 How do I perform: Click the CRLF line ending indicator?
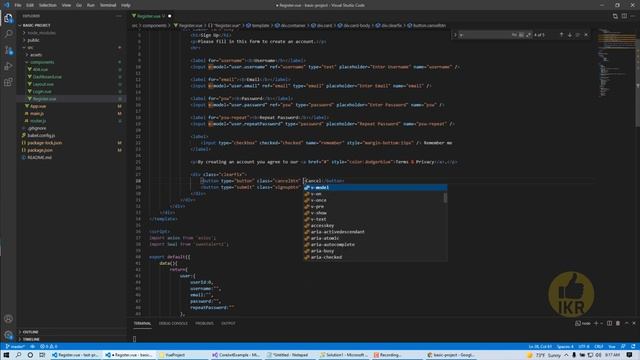coord(598,347)
